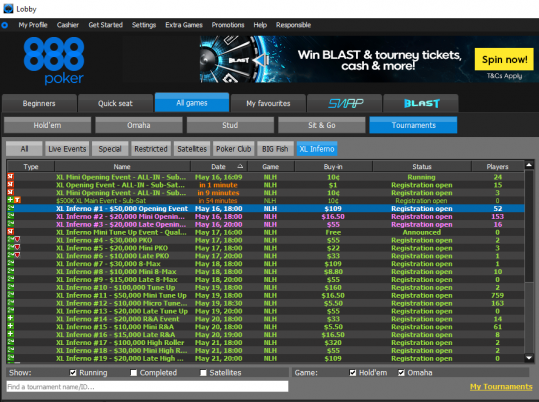Select the XL Inferno #2 $20,000 Mini Opening row

click(266, 216)
